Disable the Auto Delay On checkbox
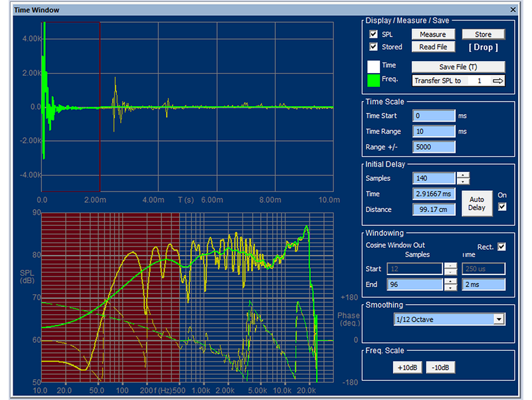The height and width of the screenshot is (400, 532). point(501,207)
